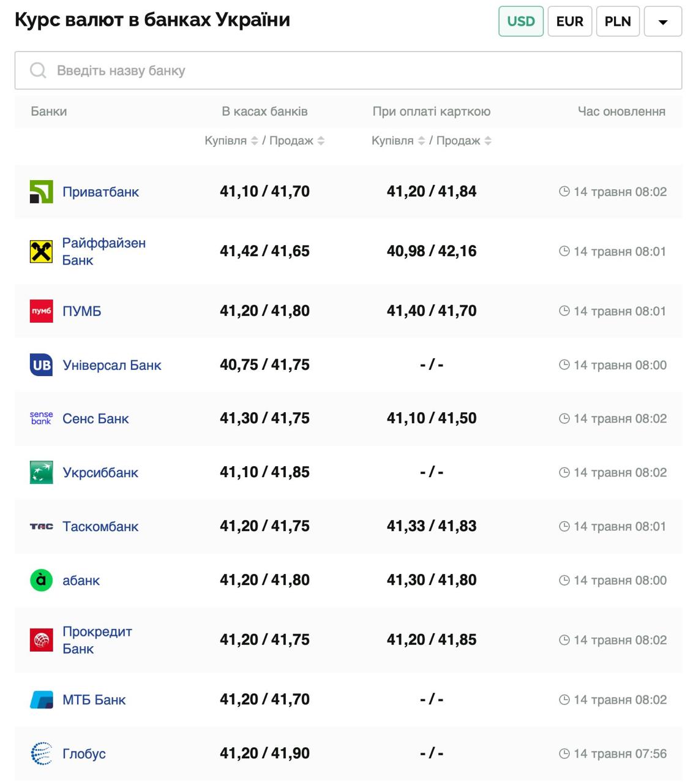The width and height of the screenshot is (693, 784).
Task: Click the green абанк logo icon
Action: (x=41, y=580)
